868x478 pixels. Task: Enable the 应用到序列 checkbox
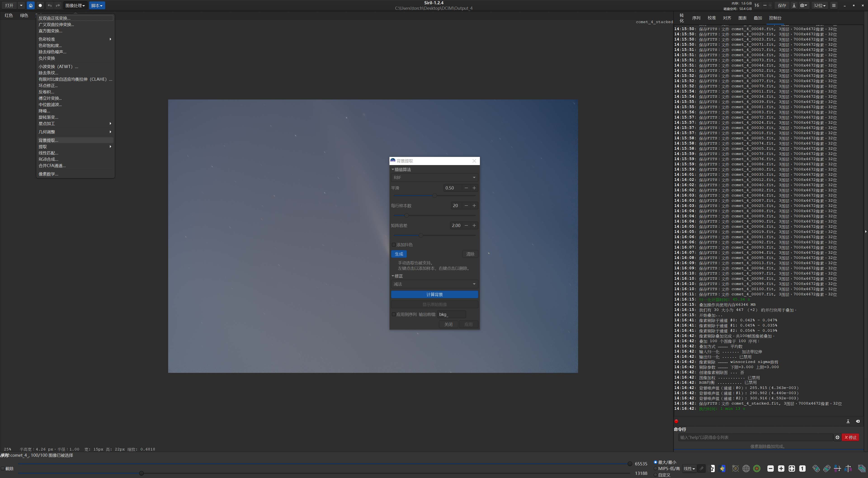pos(394,315)
